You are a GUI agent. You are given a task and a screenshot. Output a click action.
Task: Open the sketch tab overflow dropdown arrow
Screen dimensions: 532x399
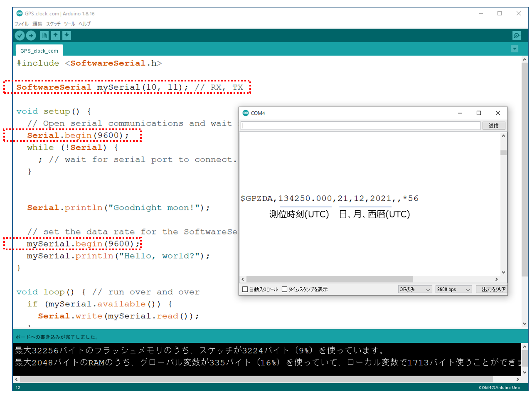click(x=515, y=49)
